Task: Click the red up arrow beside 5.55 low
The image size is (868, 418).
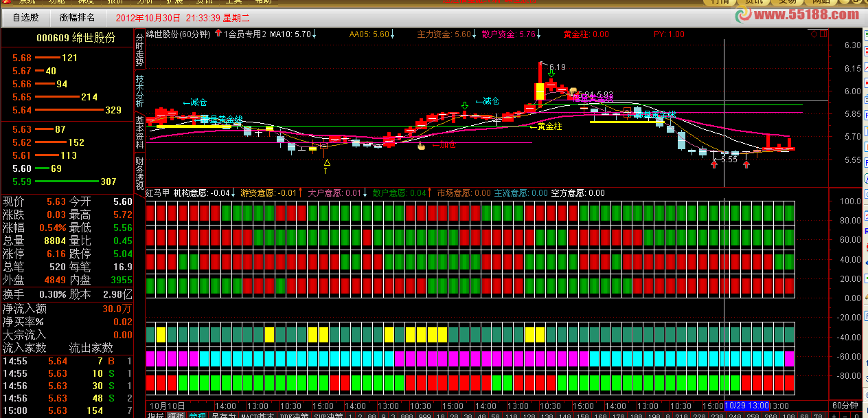Action: tap(714, 165)
